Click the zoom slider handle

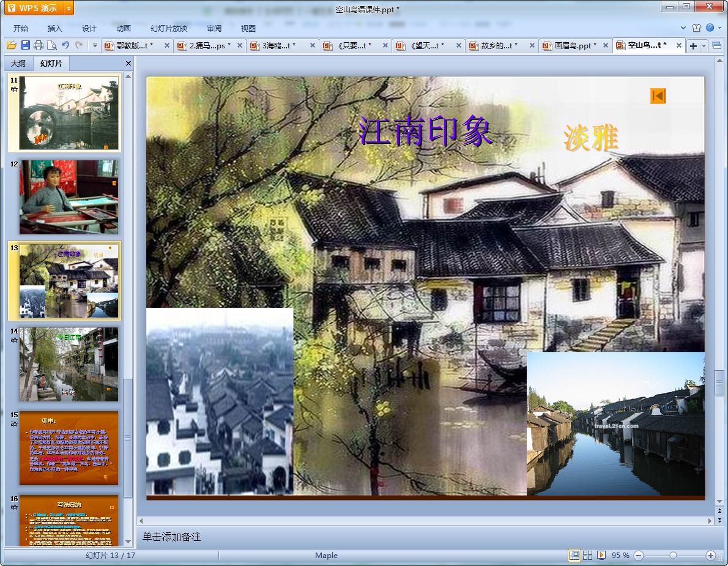(673, 556)
